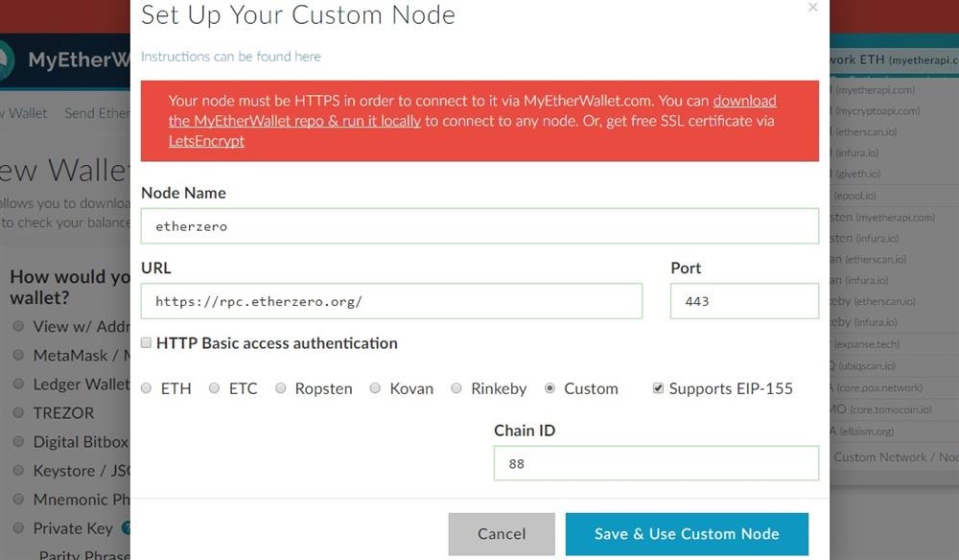Enable HTTP Basic access authentication

(146, 342)
